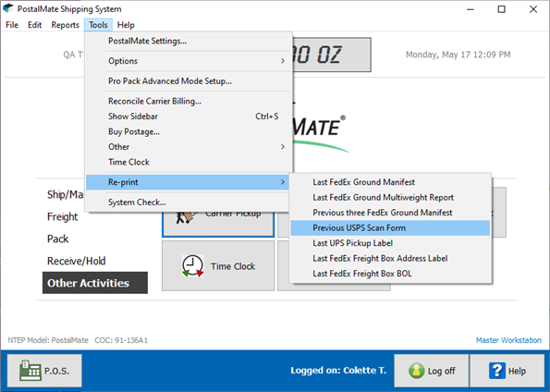
Task: Click the Logged on: Colette T. text
Action: pos(338,371)
